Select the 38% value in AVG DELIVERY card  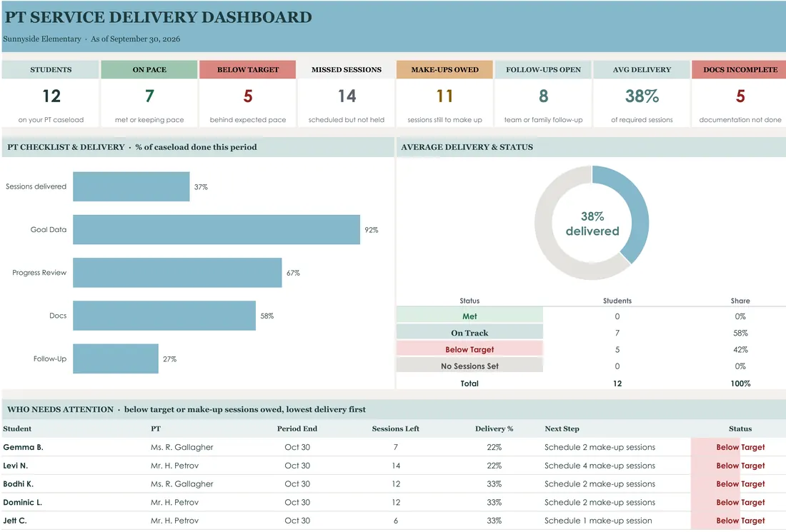click(x=642, y=96)
